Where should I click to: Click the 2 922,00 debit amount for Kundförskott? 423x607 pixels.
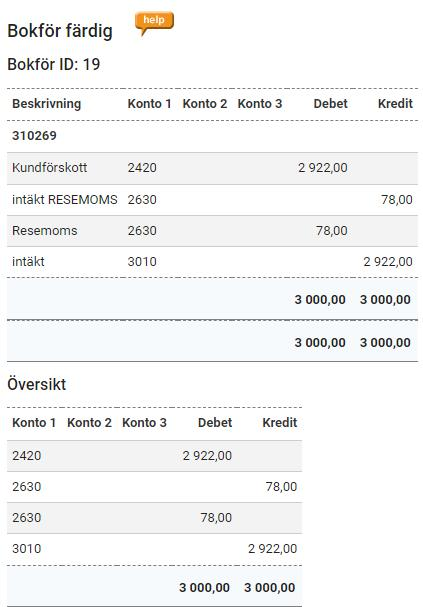[x=323, y=168]
